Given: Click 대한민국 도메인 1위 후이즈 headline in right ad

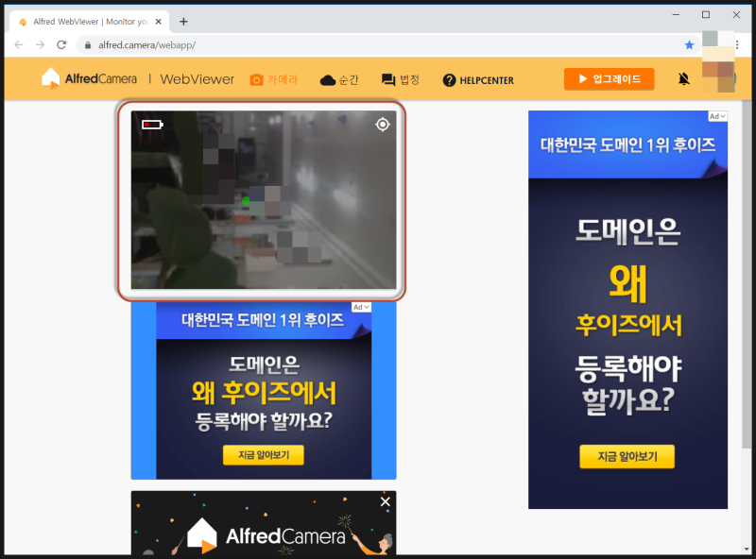Looking at the screenshot, I should click(x=627, y=144).
